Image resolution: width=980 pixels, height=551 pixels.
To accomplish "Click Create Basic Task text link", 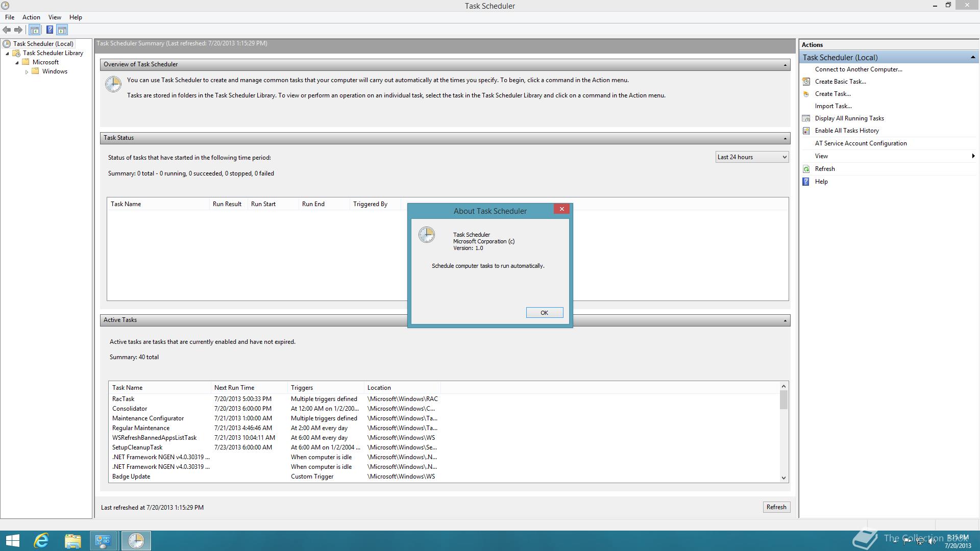I will point(841,82).
